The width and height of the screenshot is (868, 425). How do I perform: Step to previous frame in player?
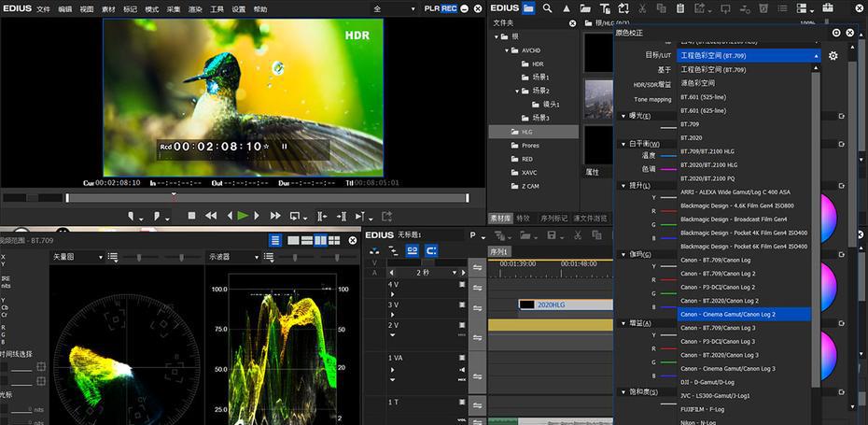230,216
